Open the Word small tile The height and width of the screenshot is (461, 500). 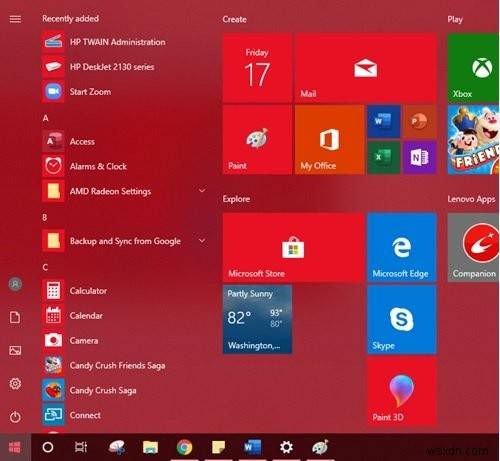tap(383, 121)
